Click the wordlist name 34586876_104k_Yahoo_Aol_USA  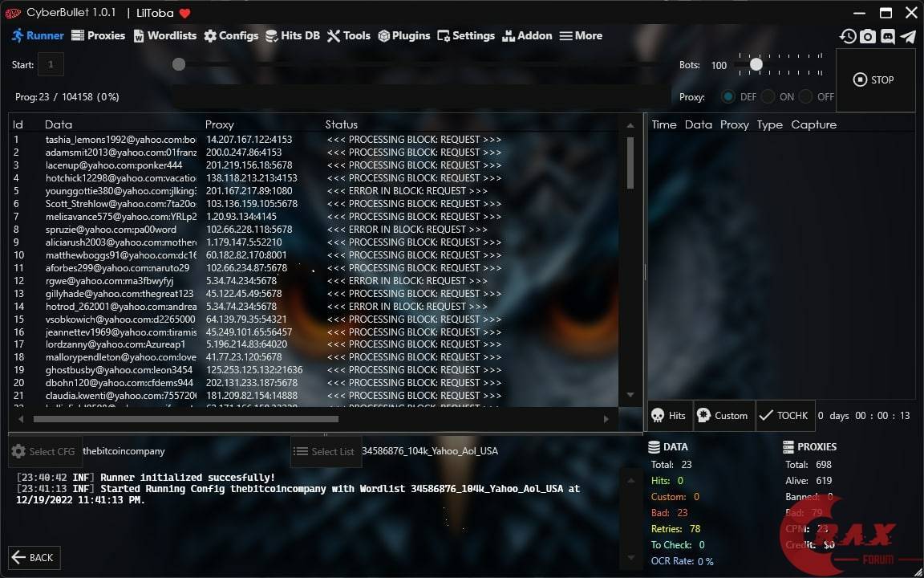(430, 451)
